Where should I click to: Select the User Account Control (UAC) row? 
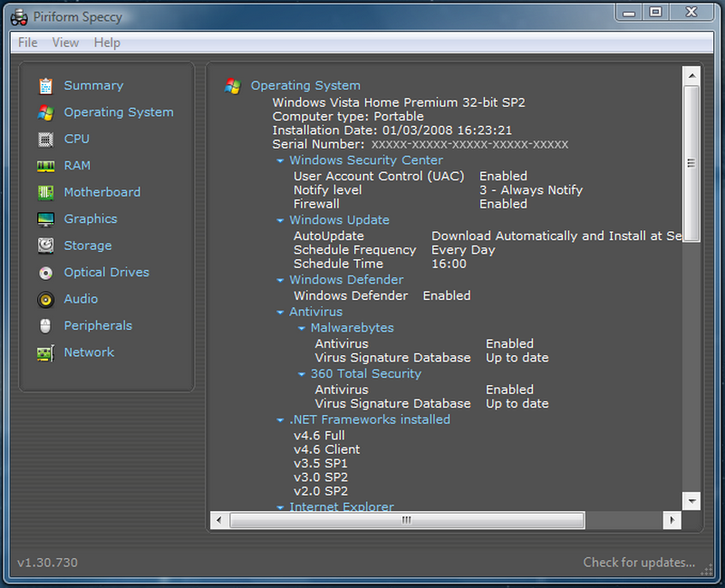coord(411,176)
